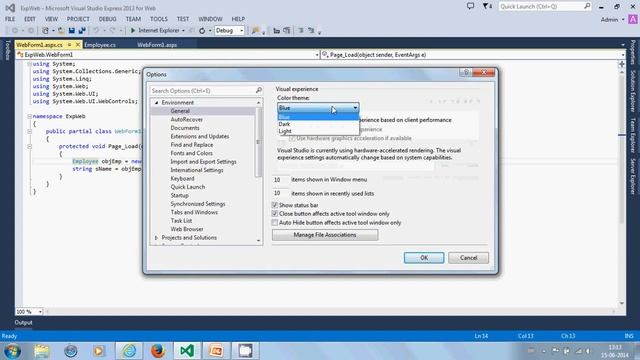Open the TOOLS menu
Screen dimensions: 640x360
pyautogui.click(x=158, y=19)
